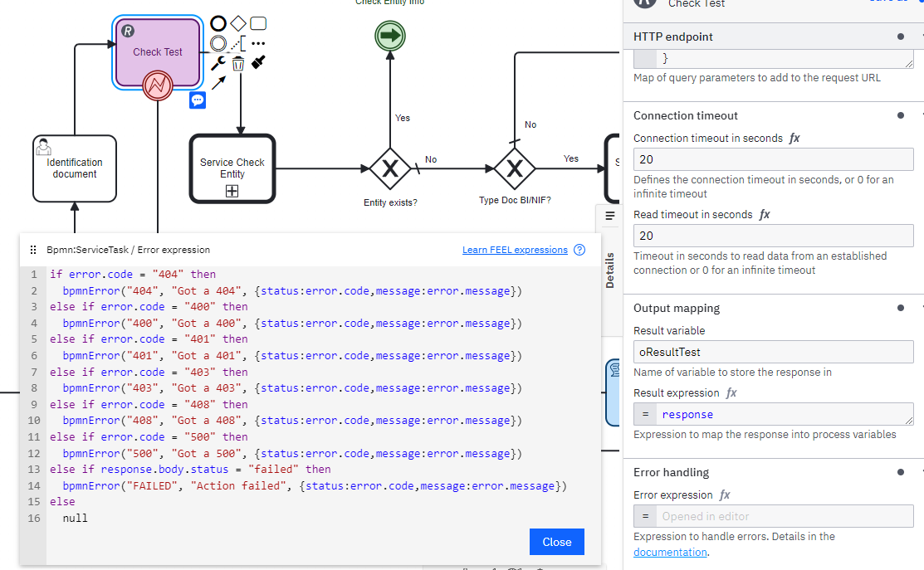The width and height of the screenshot is (924, 570).
Task: Click the wrench icon to change element type
Action: (x=218, y=62)
